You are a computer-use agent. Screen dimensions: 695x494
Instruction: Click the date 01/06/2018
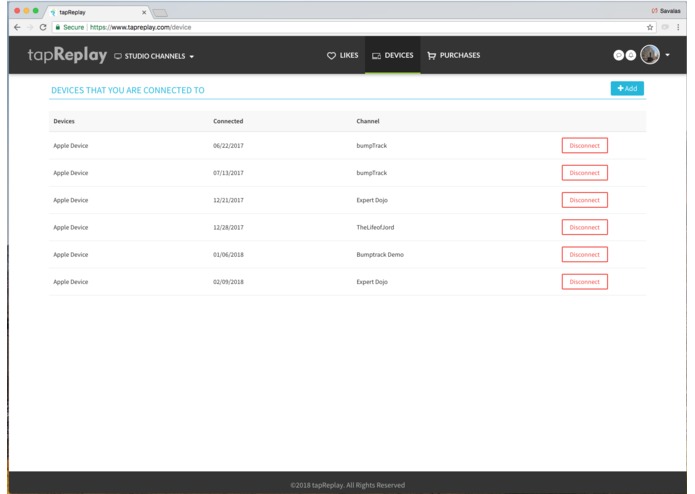click(228, 255)
